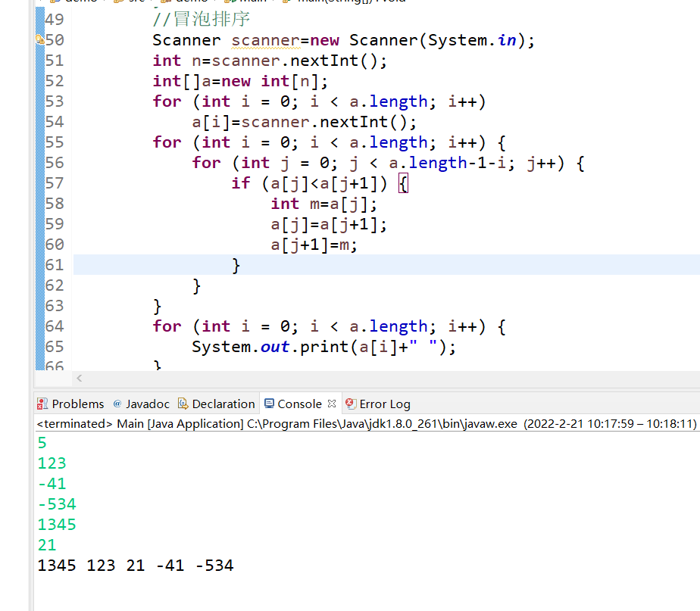Screen dimensions: 700x611
Task: Click console input value 1345 in green
Action: (57, 525)
